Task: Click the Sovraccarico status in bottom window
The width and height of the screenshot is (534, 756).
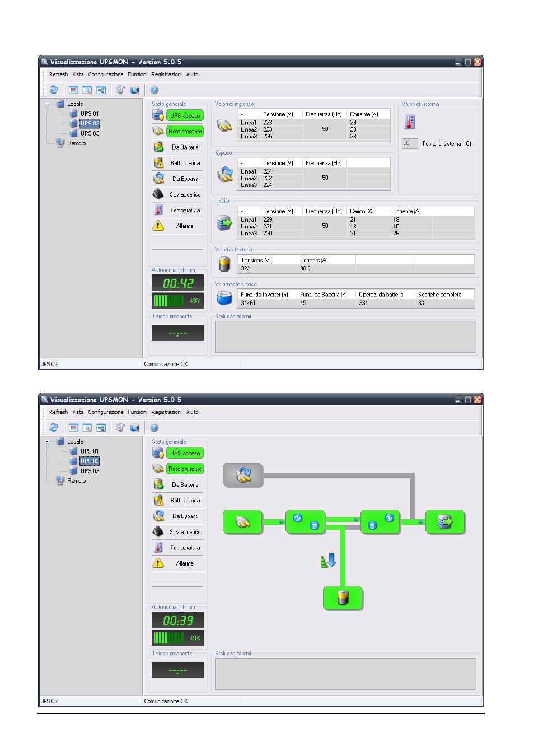Action: (185, 532)
